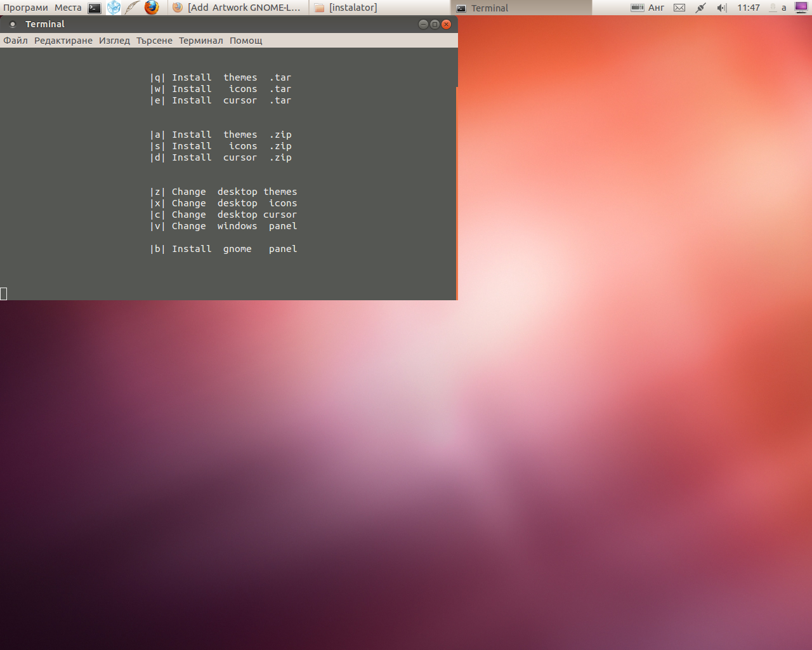Open the session monitor power menu
This screenshot has width=812, height=650.
[801, 8]
